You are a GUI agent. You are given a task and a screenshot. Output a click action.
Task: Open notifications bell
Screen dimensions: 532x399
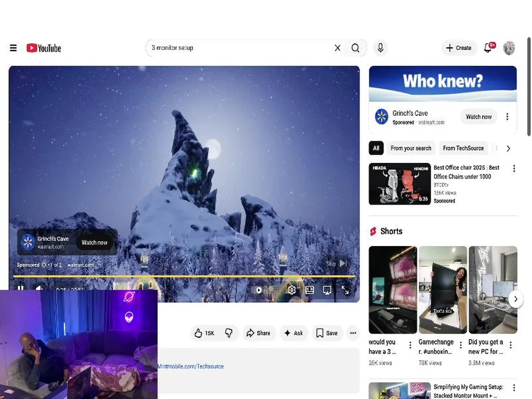click(489, 48)
